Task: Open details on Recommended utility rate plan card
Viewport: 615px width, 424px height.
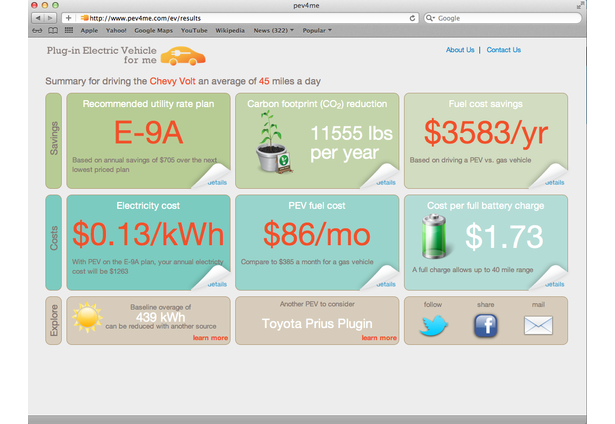Action: coord(217,182)
